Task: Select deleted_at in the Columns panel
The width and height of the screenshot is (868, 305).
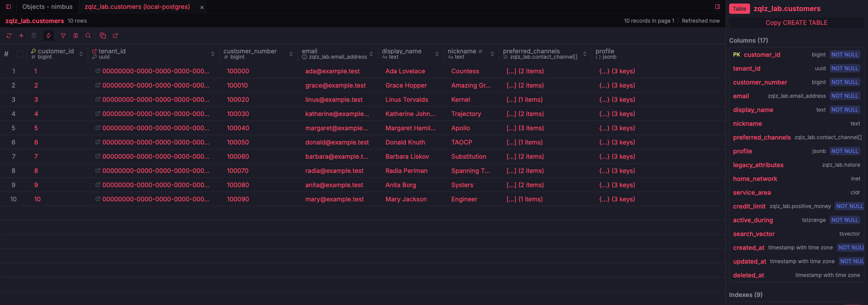Action: [x=796, y=275]
